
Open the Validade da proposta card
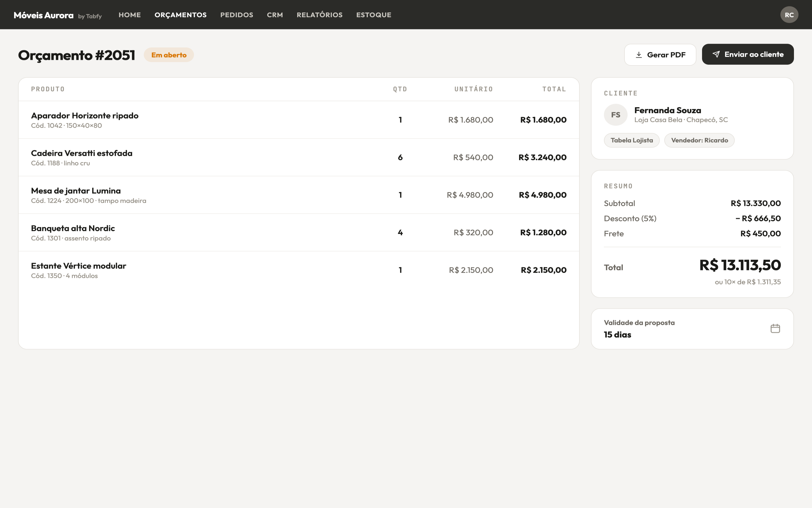tap(692, 329)
